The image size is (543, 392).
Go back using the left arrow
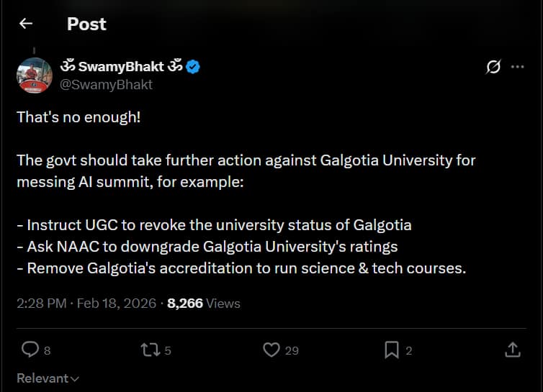pos(26,24)
